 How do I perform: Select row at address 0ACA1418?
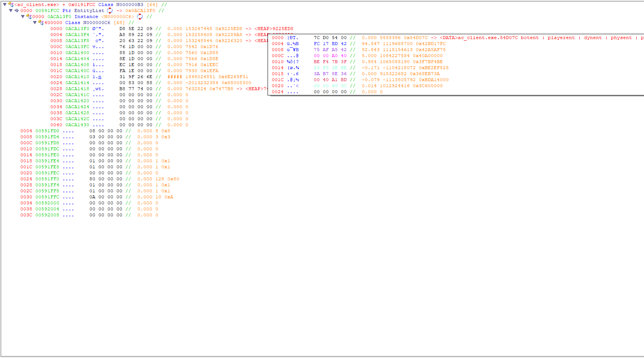coord(159,89)
